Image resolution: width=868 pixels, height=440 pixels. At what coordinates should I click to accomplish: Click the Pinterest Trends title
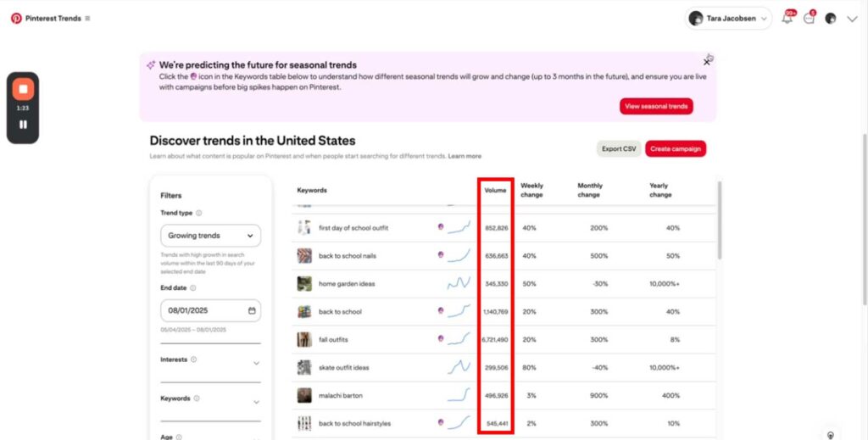[53, 19]
